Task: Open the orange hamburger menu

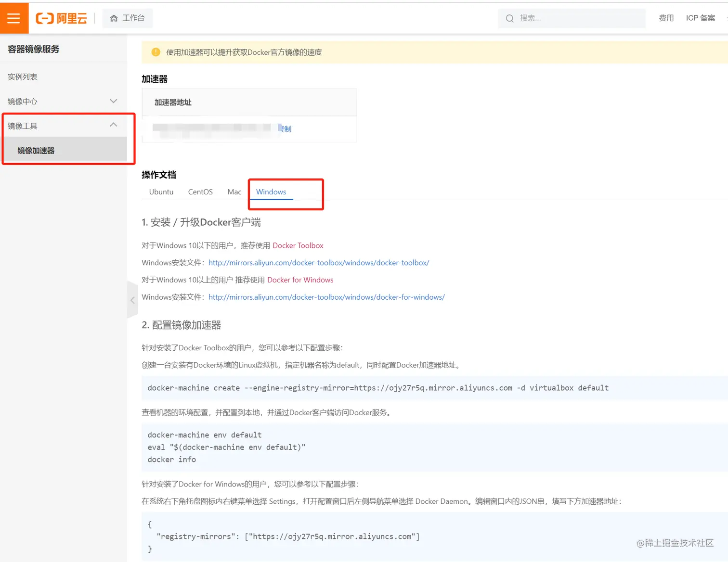Action: [x=14, y=18]
